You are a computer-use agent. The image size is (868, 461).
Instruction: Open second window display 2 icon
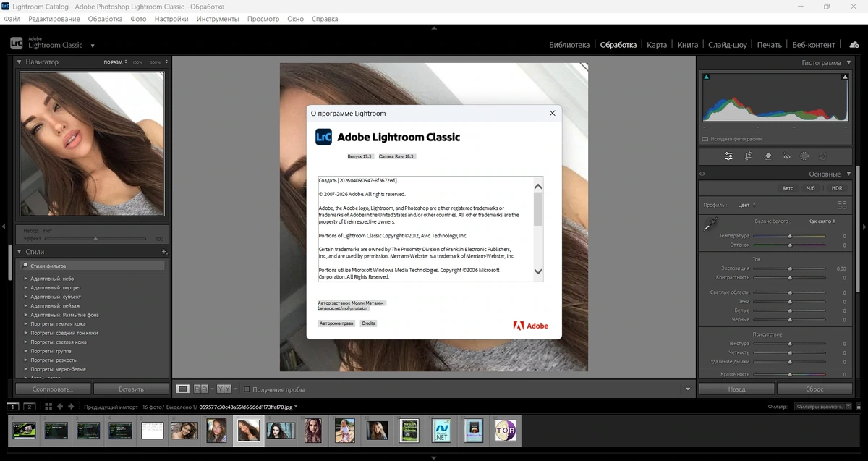30,407
